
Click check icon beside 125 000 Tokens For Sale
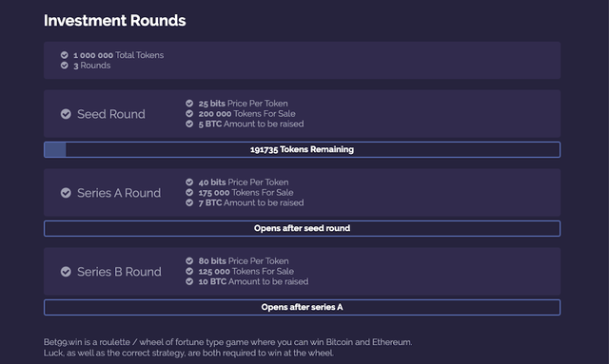[x=189, y=271]
